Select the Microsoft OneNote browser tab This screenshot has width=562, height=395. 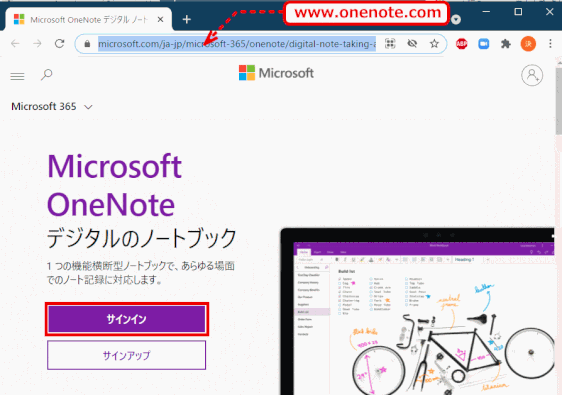tap(89, 19)
